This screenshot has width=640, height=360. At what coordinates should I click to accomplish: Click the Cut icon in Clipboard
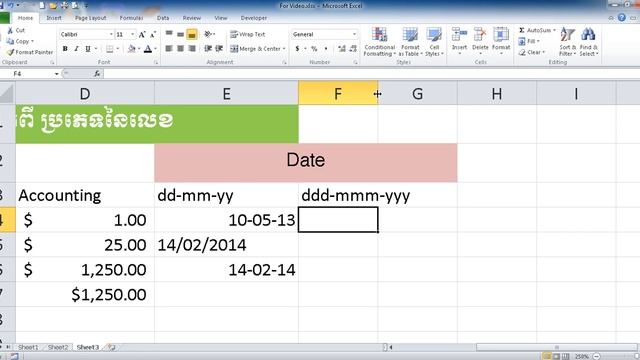tap(10, 31)
